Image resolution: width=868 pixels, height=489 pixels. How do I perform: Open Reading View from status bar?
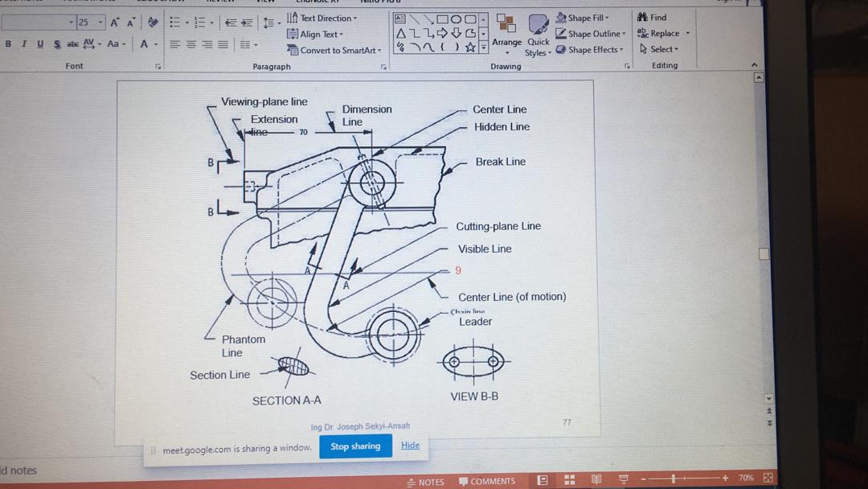pyautogui.click(x=596, y=480)
